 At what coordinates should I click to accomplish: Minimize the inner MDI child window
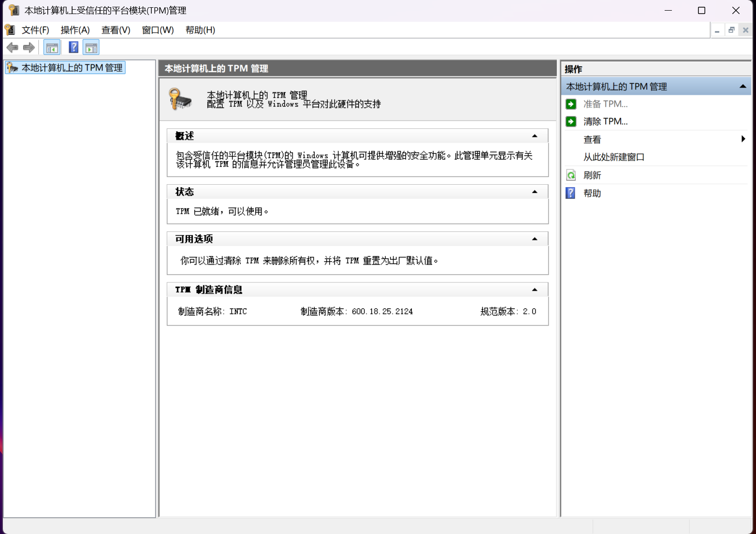point(717,30)
